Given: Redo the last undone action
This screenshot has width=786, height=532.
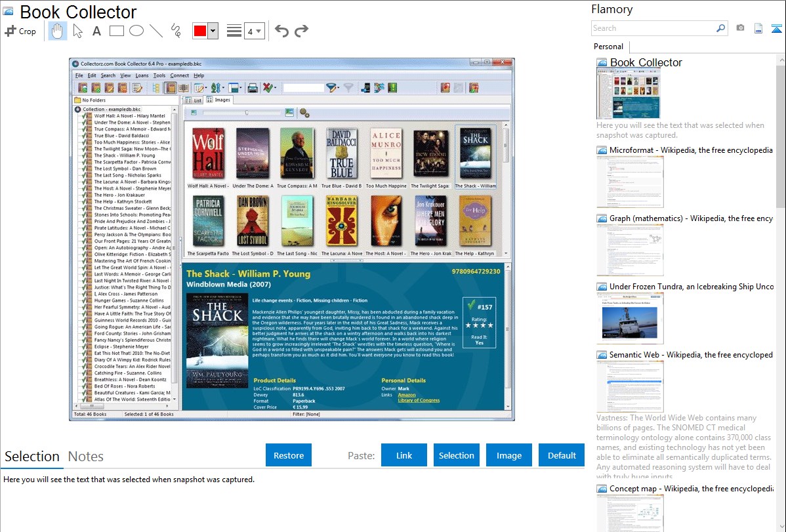Looking at the screenshot, I should (301, 31).
